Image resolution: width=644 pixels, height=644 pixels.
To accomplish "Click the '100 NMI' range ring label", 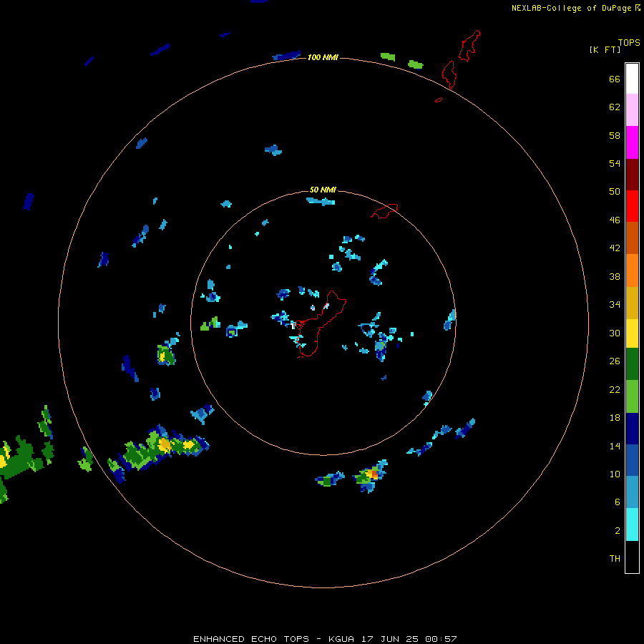I will point(323,57).
